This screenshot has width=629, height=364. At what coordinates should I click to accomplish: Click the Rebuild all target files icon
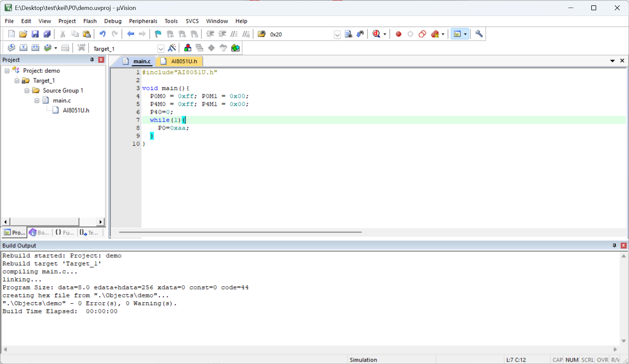tap(35, 48)
